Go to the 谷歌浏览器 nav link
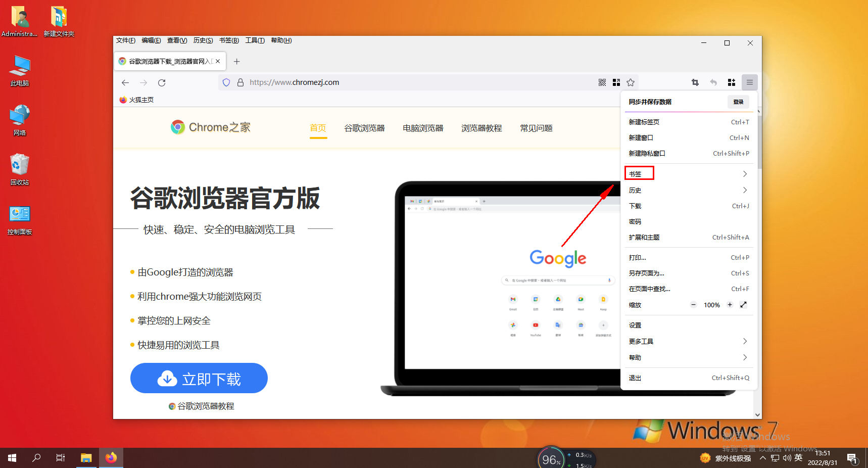This screenshot has width=868, height=468. 364,128
